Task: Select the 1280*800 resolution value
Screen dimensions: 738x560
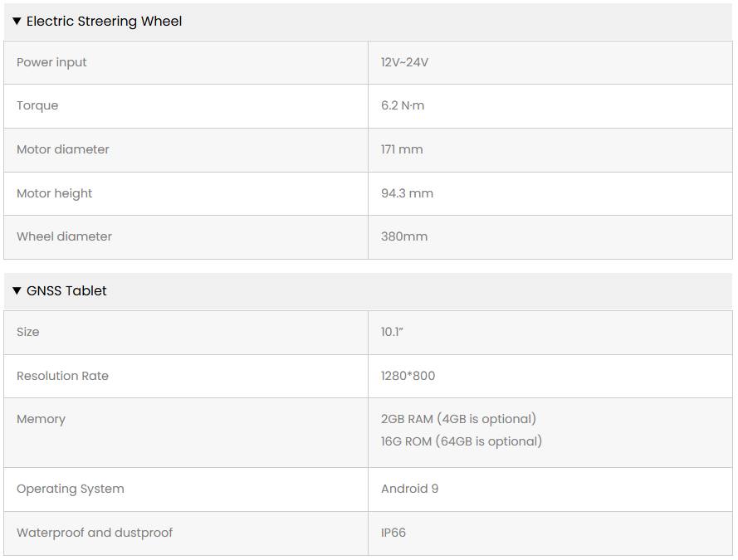Action: click(408, 377)
